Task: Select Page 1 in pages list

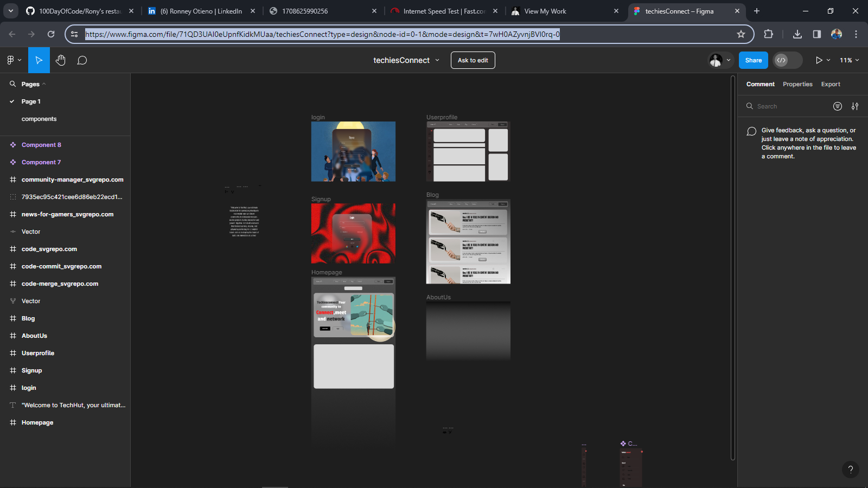Action: [x=31, y=101]
